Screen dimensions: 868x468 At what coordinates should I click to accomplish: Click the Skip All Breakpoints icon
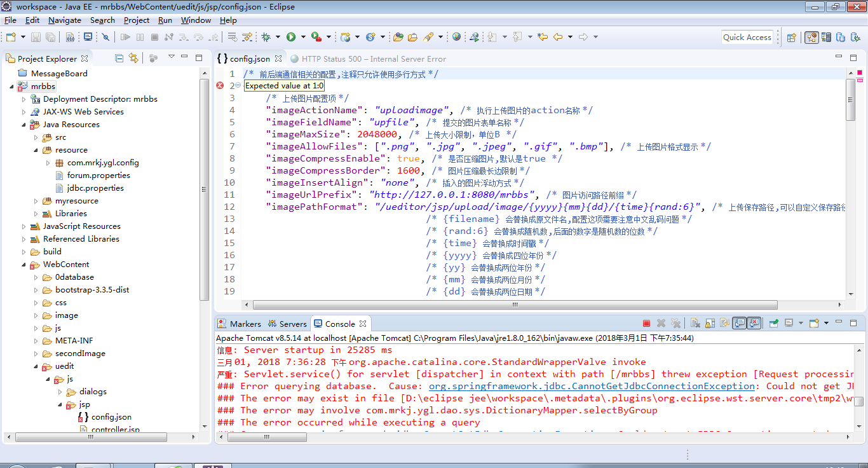tap(105, 37)
